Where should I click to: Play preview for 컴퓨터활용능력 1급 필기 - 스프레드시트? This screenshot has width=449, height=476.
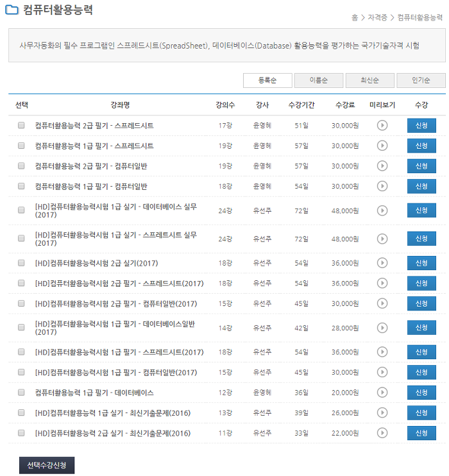(382, 146)
